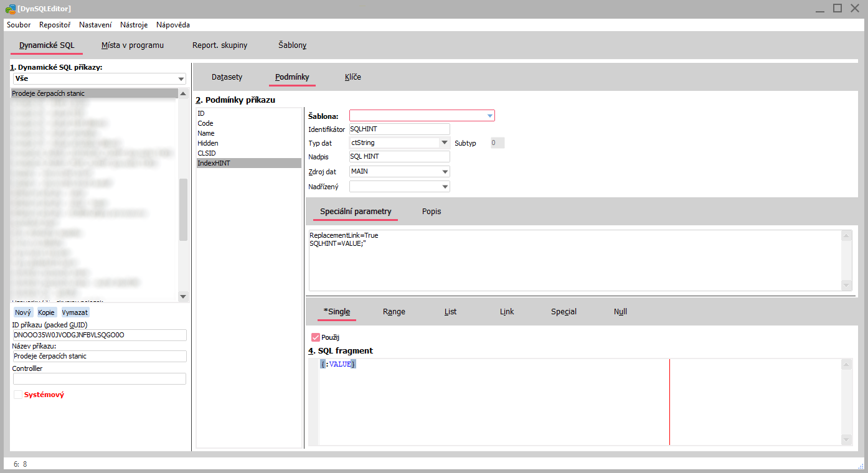The width and height of the screenshot is (868, 473).
Task: Switch to the Range tab
Action: pos(394,312)
